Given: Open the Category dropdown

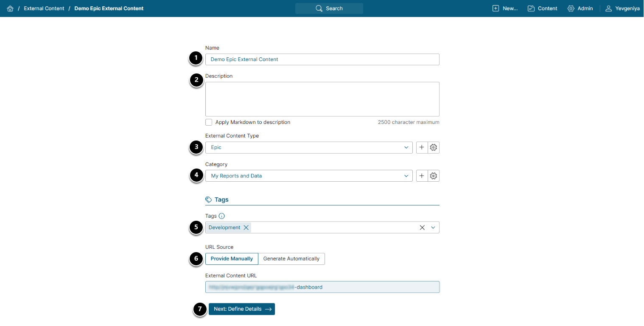Looking at the screenshot, I should pos(406,176).
